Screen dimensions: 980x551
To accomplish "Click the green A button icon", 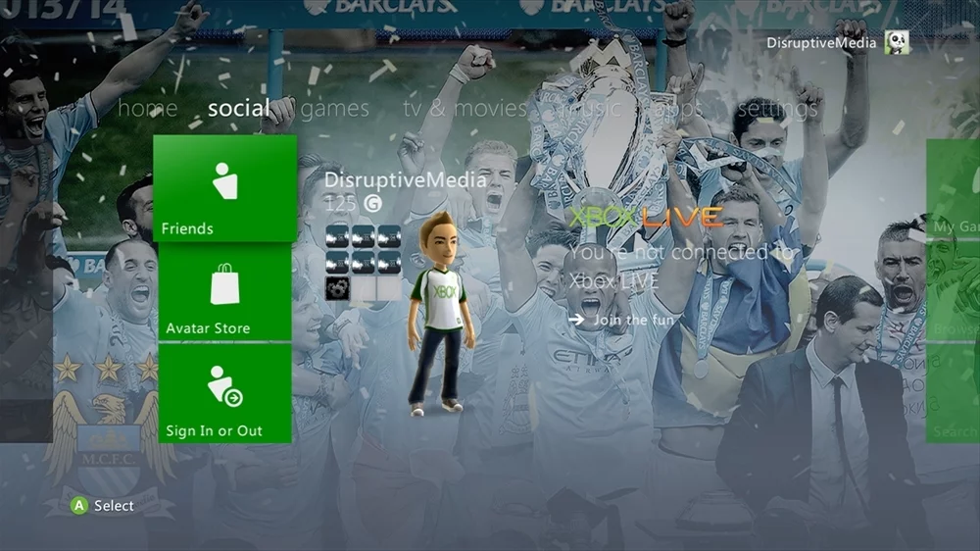I will 78,505.
